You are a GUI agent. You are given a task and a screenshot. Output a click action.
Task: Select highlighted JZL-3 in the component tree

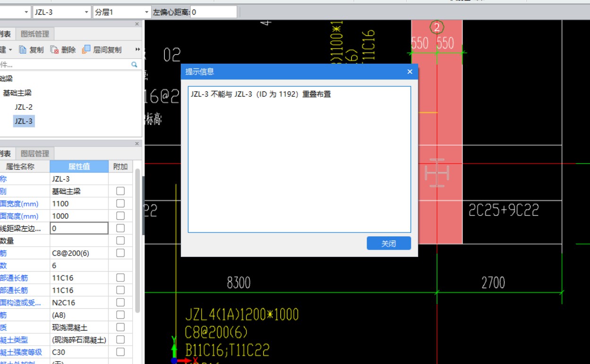pyautogui.click(x=24, y=121)
